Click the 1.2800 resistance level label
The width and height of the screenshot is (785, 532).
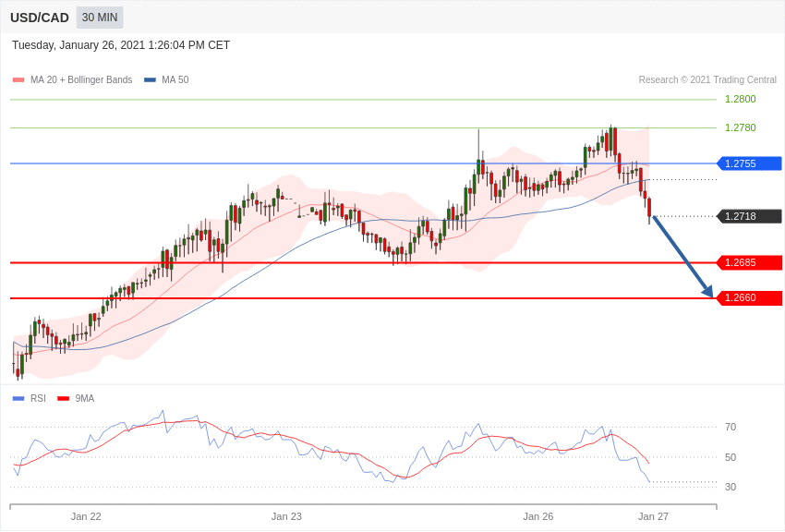point(740,99)
